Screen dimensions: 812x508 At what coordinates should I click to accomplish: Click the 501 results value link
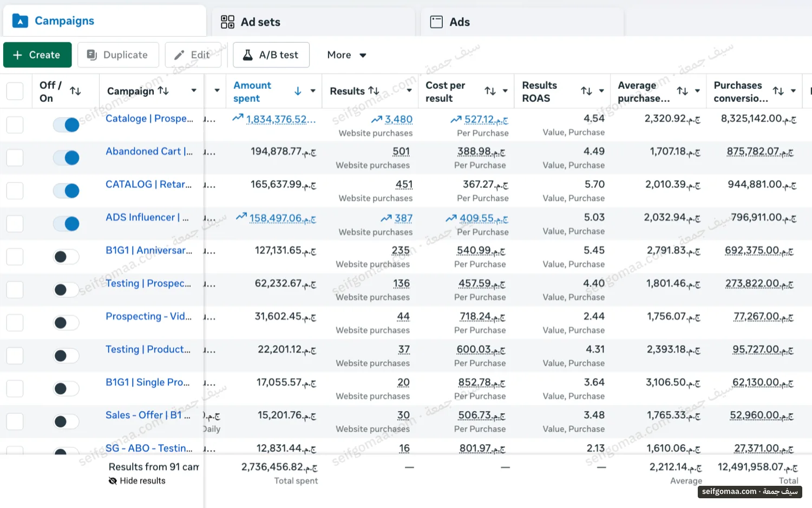tap(401, 152)
